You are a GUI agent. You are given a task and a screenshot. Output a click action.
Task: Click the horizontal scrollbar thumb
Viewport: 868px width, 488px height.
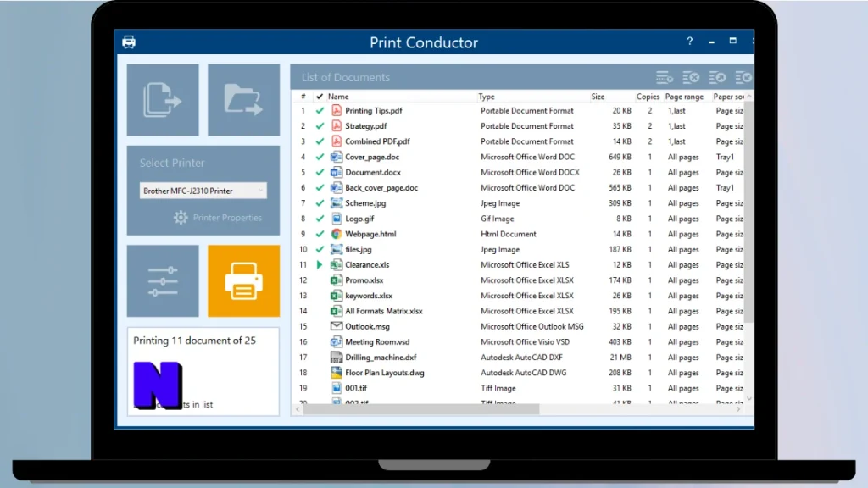click(421, 409)
